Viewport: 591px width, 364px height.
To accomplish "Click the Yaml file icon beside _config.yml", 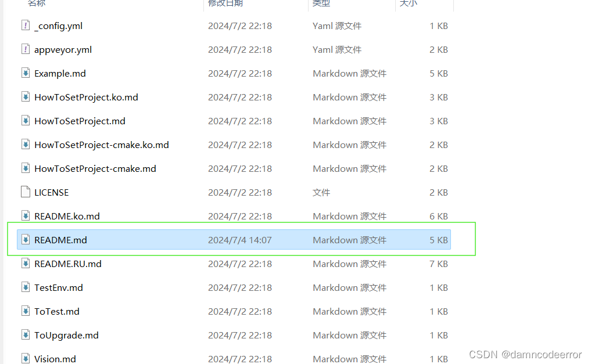I will (24, 26).
